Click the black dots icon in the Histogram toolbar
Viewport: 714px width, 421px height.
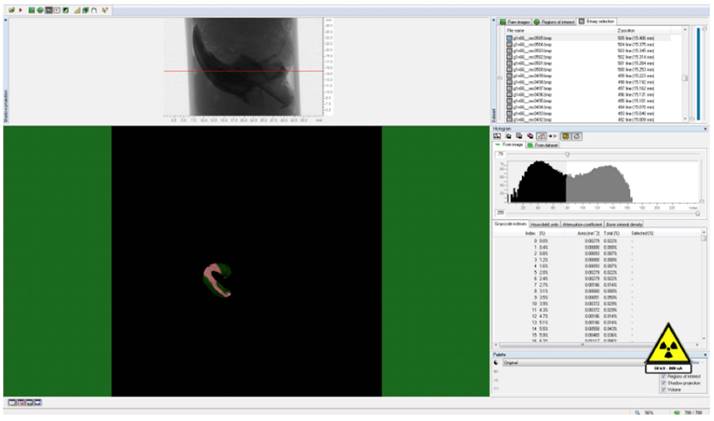click(552, 136)
